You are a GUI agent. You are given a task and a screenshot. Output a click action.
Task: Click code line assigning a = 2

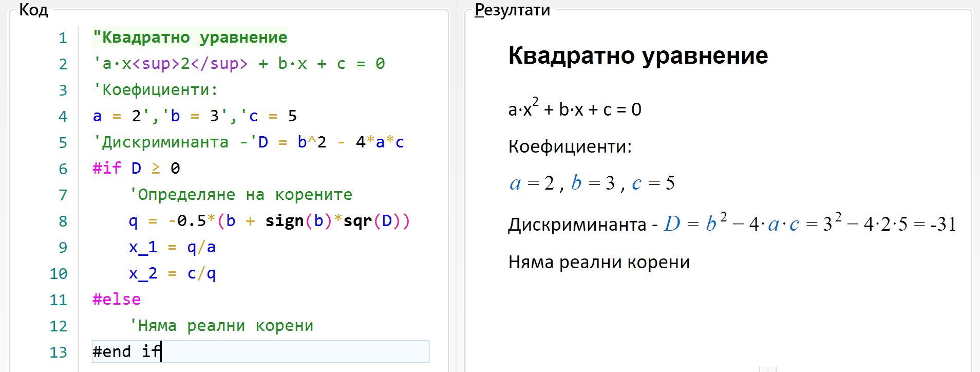pyautogui.click(x=195, y=116)
